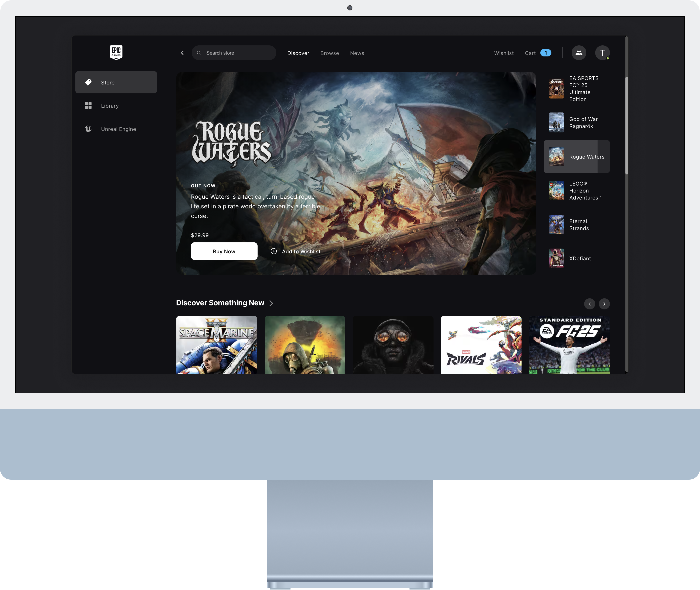Switch to the News tab
The image size is (700, 590).
pos(357,53)
